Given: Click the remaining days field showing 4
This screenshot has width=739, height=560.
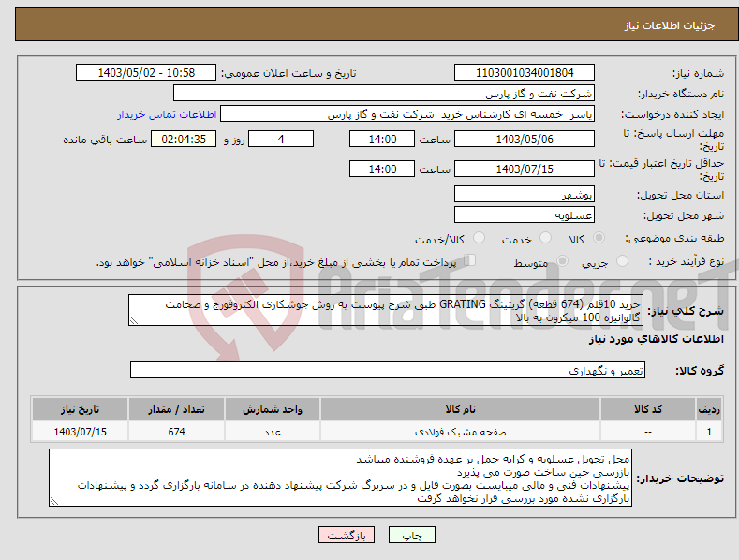Looking at the screenshot, I should (x=281, y=139).
